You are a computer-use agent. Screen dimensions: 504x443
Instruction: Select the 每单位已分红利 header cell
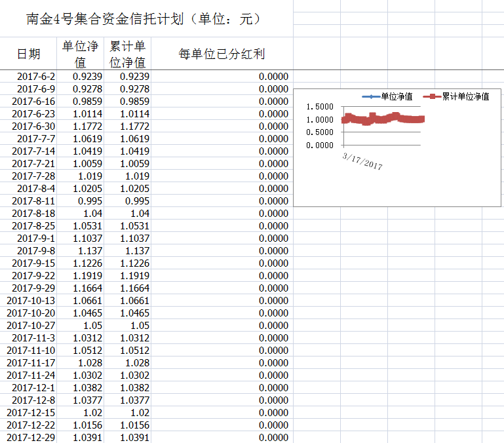point(222,54)
